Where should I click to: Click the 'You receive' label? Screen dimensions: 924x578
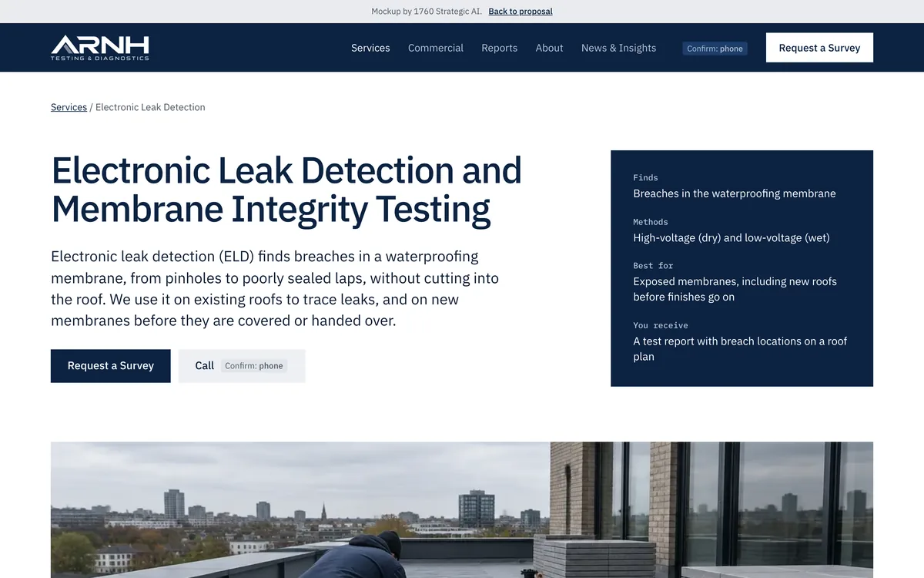(661, 325)
